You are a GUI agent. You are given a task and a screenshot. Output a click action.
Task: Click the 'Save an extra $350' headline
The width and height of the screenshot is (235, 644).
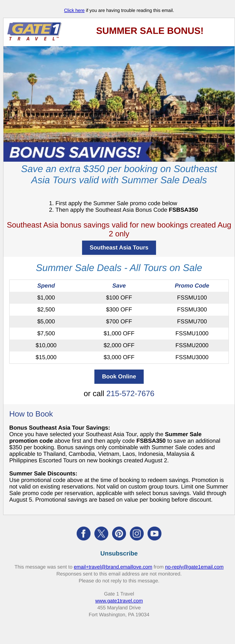tap(119, 175)
